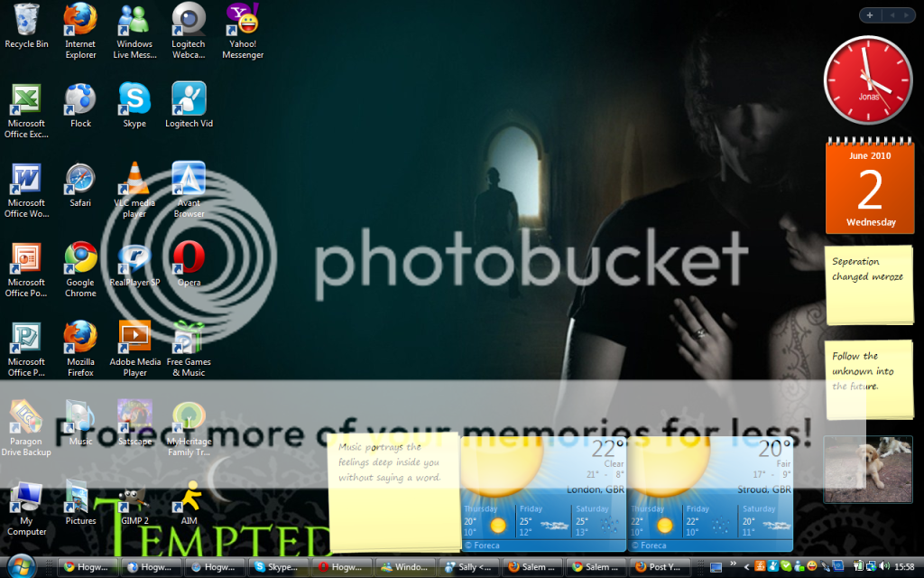Switch to the Firefox 'Post Y...' taskbar window
Image resolution: width=924 pixels, height=578 pixels.
point(661,567)
